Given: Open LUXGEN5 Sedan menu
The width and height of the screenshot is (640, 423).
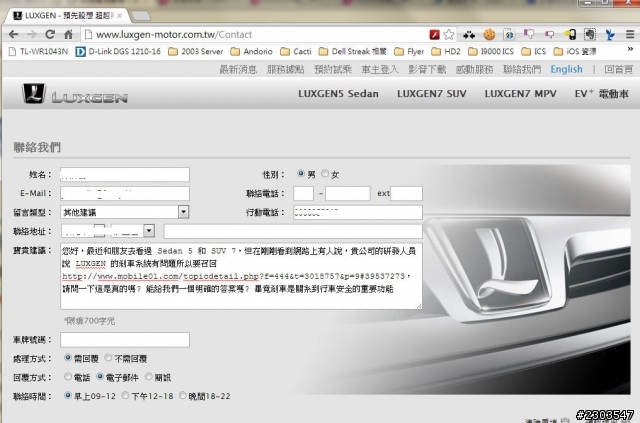Looking at the screenshot, I should tap(338, 94).
